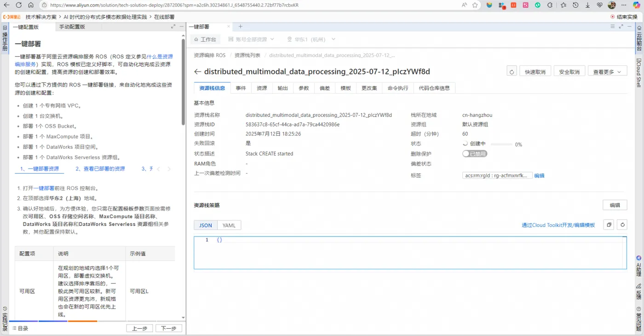Click the Read Aloud icon in the address bar
This screenshot has width=644, height=336.
pyautogui.click(x=464, y=5)
